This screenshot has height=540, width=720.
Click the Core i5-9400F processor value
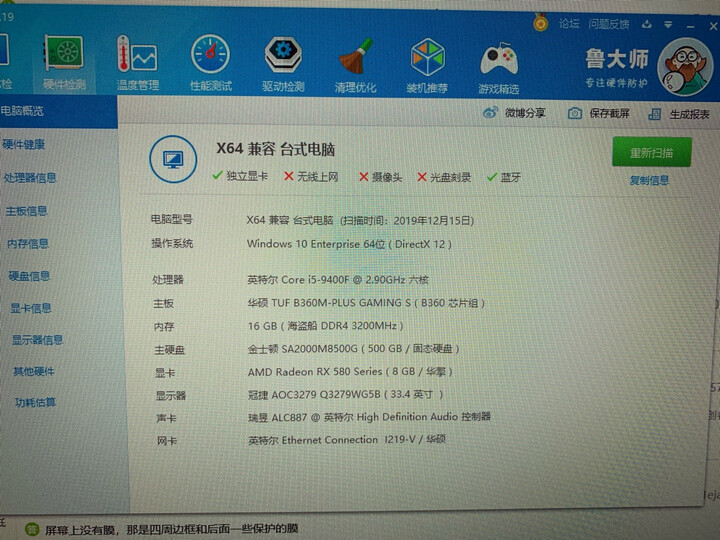pyautogui.click(x=338, y=280)
